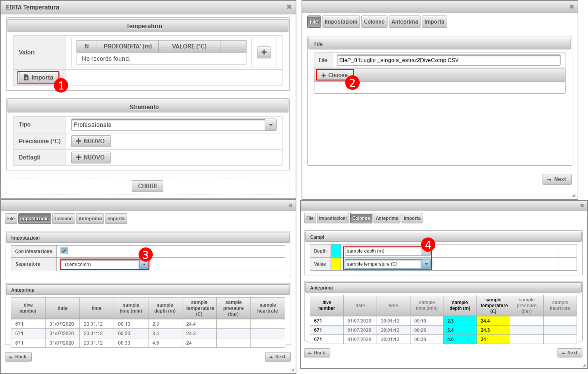The height and width of the screenshot is (374, 588).
Task: Close the EDITA Temperatura window
Action: (x=289, y=7)
